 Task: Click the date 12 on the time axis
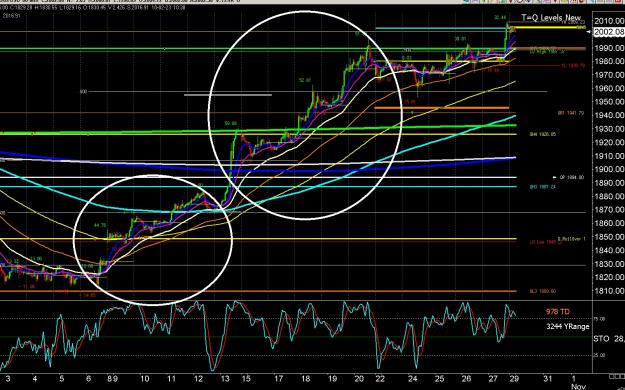(x=198, y=379)
